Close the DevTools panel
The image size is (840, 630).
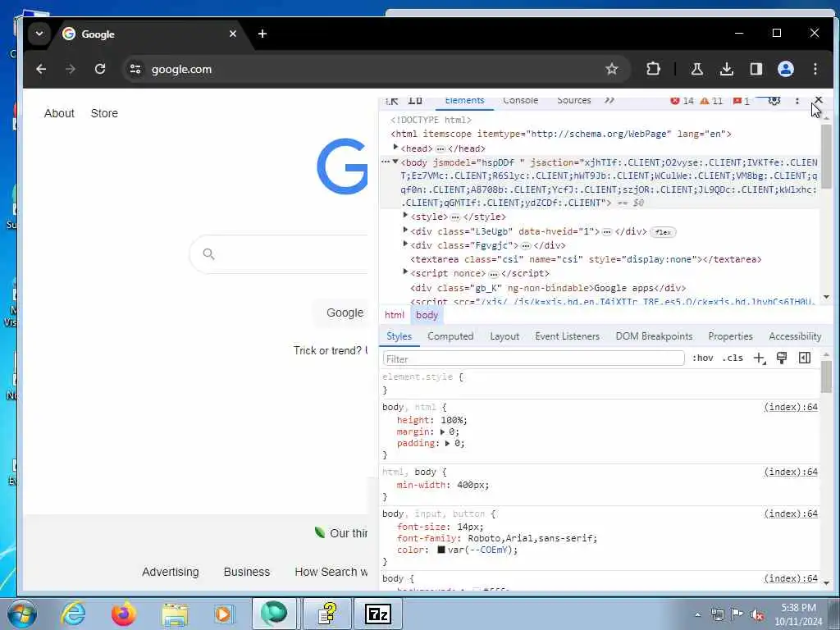coord(819,100)
